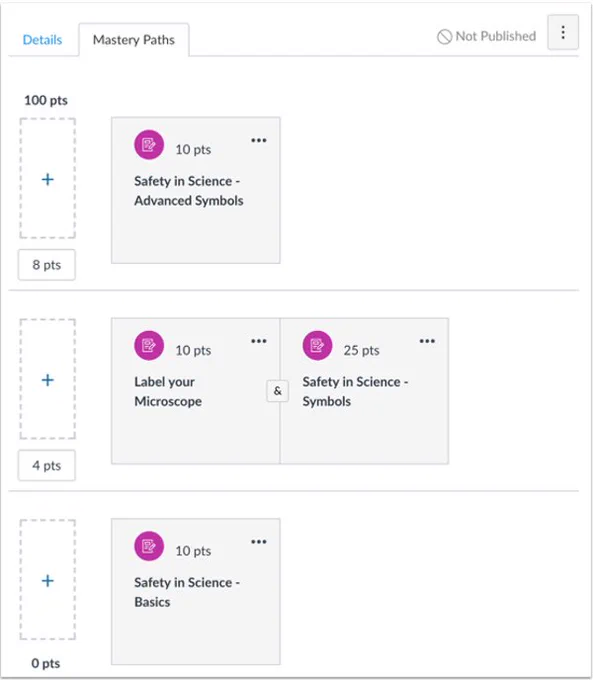This screenshot has width=593, height=680.
Task: Click assignment icon on Safety in Science - Symbols
Action: click(317, 345)
